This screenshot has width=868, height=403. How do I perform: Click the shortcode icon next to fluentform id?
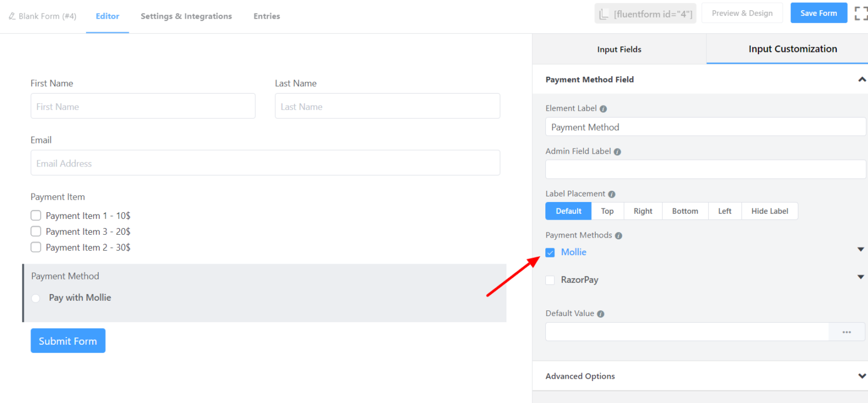[604, 12]
